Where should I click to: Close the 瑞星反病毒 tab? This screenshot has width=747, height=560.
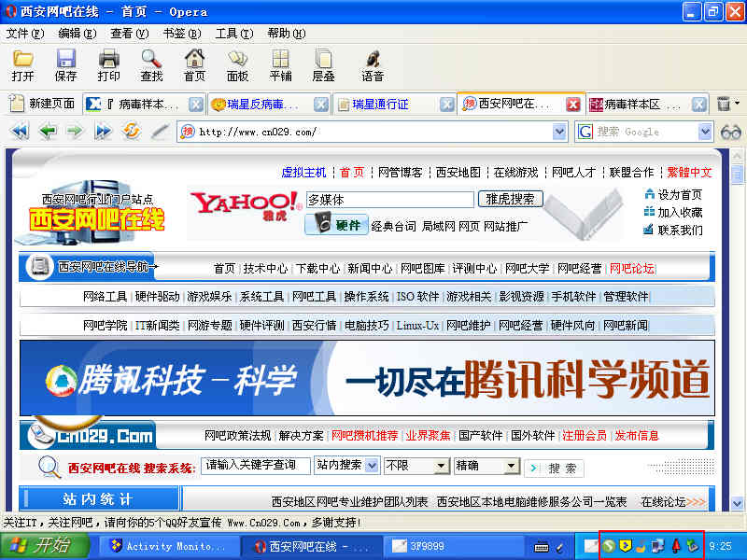[x=321, y=105]
